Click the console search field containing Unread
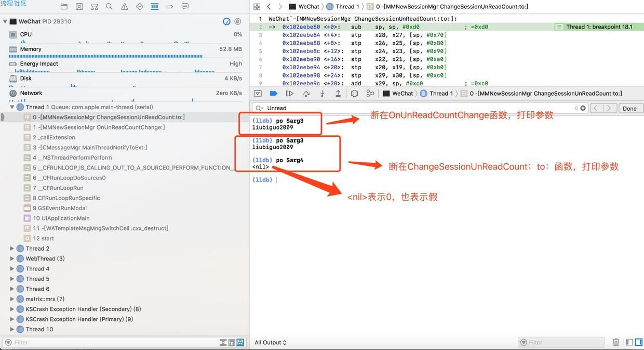The width and height of the screenshot is (644, 350). pos(420,108)
